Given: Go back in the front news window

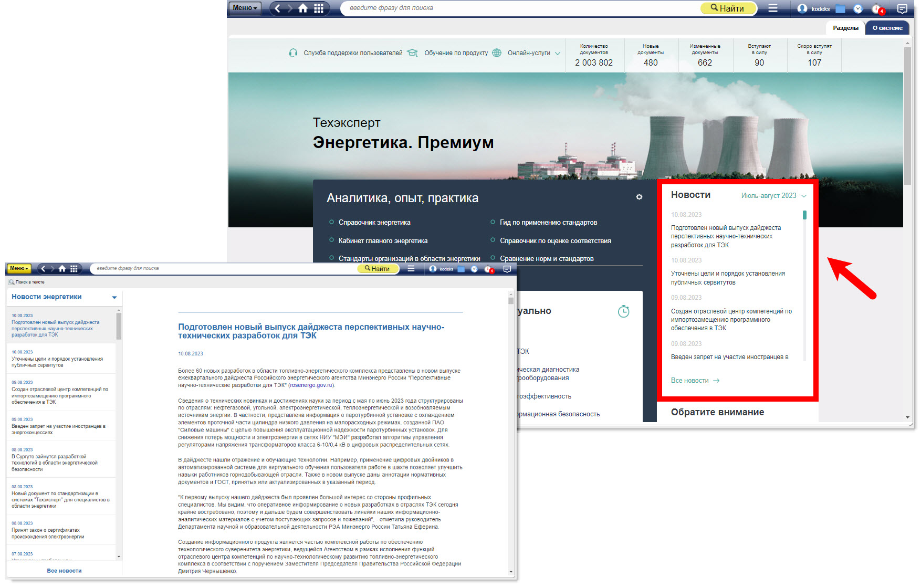Looking at the screenshot, I should pos(44,269).
